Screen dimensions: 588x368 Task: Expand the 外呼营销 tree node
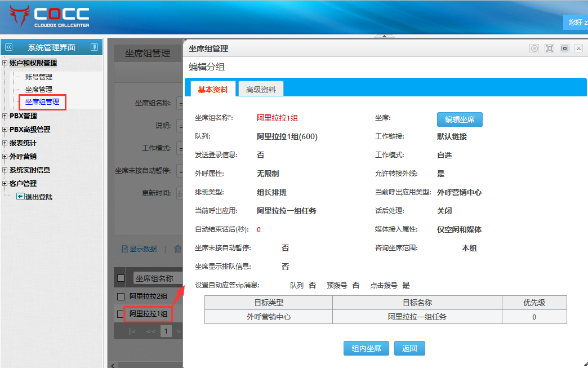point(5,157)
